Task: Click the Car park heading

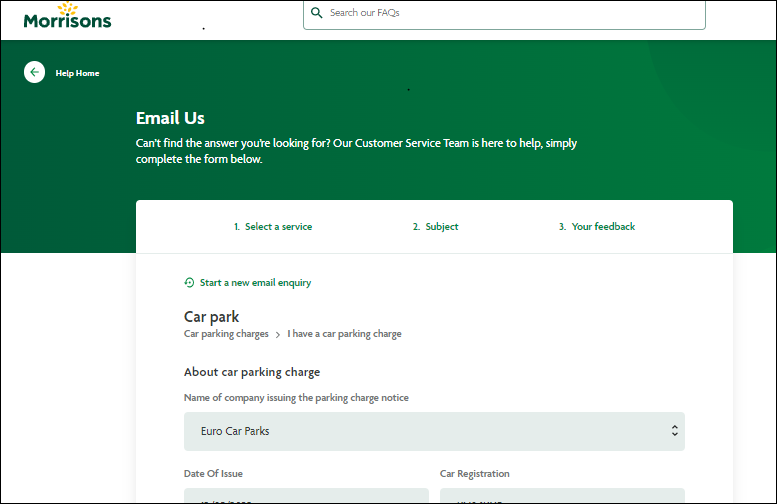Action: 212,317
